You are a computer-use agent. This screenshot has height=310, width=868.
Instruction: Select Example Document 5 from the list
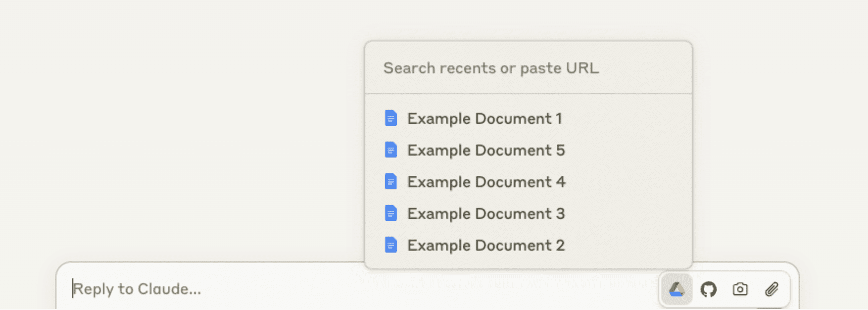(x=528, y=150)
